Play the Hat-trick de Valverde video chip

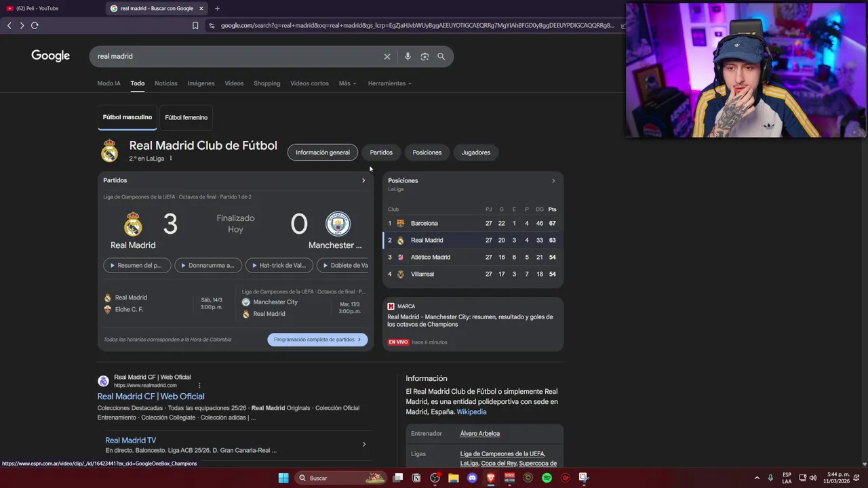[279, 266]
